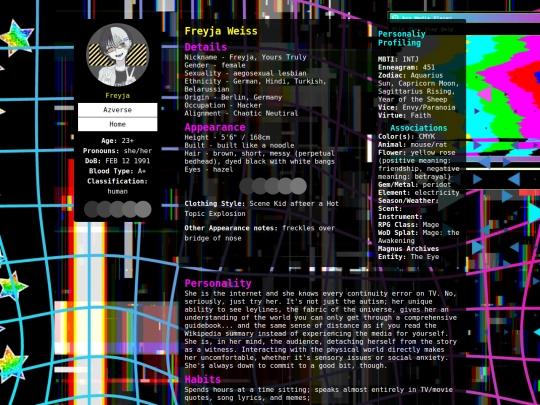Select the 'Eyes - hazel' line
Screen dimensions: 540x405
[209, 169]
